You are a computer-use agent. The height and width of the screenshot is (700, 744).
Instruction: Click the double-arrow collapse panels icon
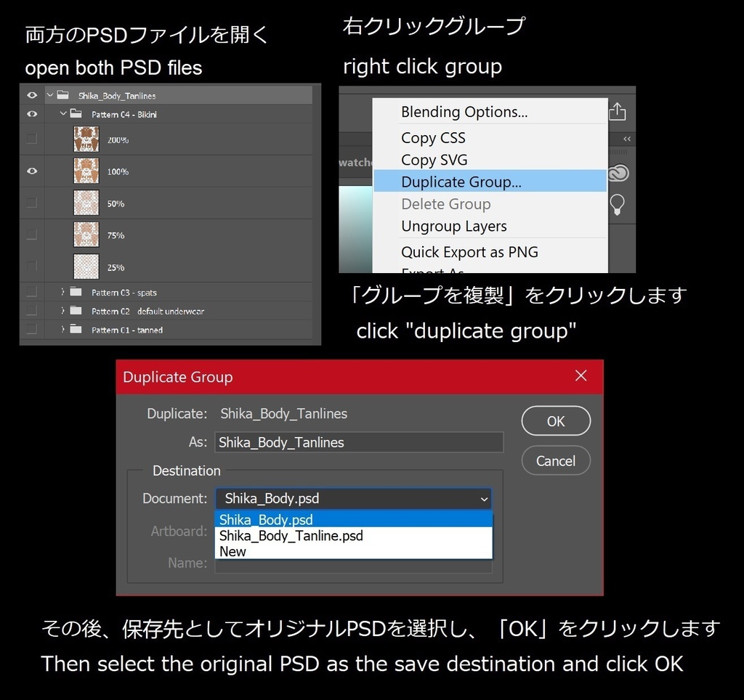tap(626, 138)
